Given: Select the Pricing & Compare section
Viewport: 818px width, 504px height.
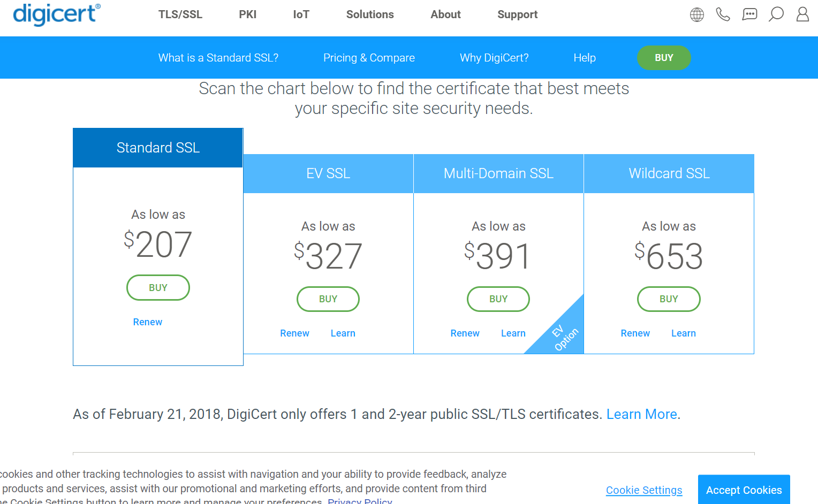Looking at the screenshot, I should click(x=369, y=58).
